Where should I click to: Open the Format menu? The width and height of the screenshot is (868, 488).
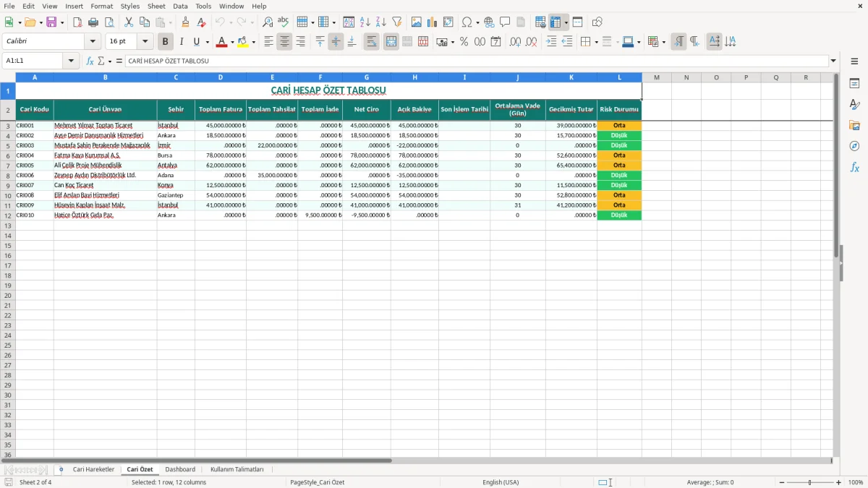[101, 6]
